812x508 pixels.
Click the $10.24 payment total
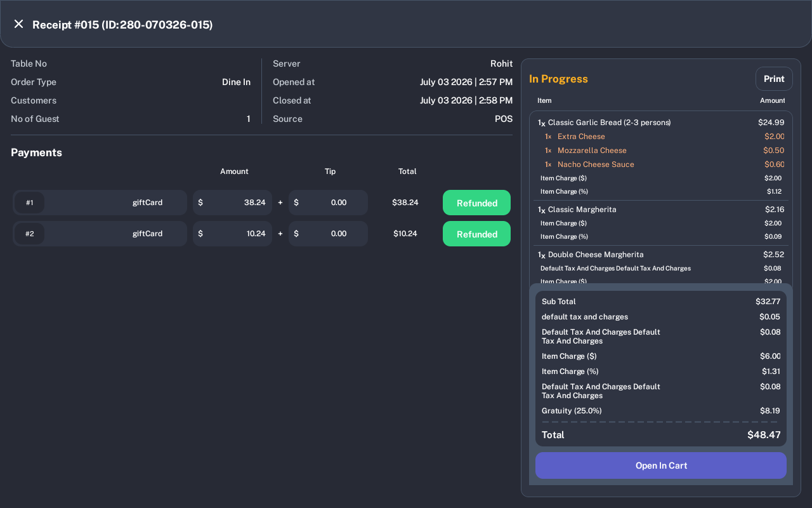(x=405, y=234)
